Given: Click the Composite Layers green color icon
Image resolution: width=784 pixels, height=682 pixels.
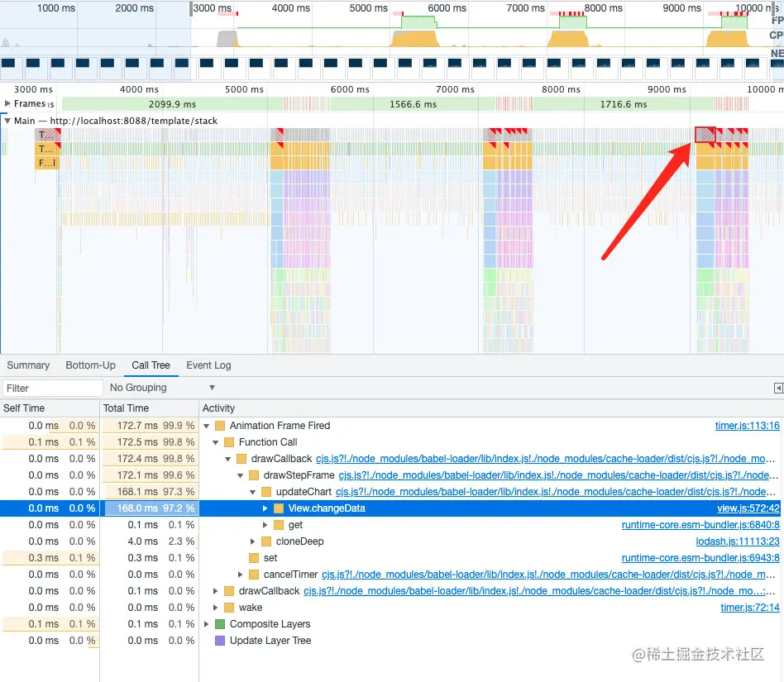Looking at the screenshot, I should [219, 624].
